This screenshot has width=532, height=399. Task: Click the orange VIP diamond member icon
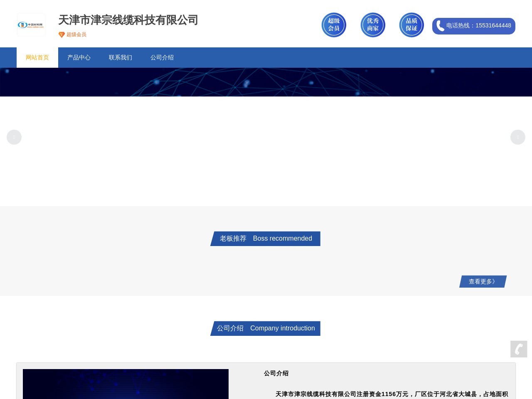(62, 35)
